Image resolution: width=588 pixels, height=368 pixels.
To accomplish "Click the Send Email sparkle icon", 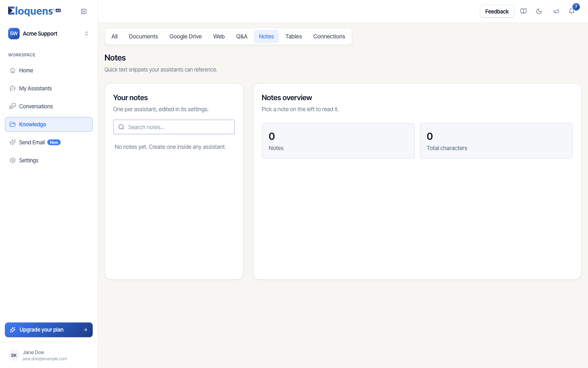I will tap(13, 142).
